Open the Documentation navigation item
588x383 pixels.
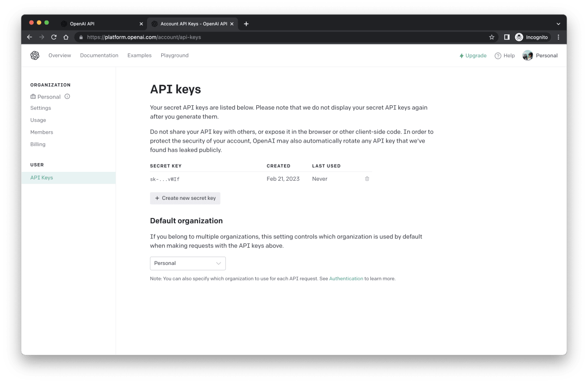point(99,55)
